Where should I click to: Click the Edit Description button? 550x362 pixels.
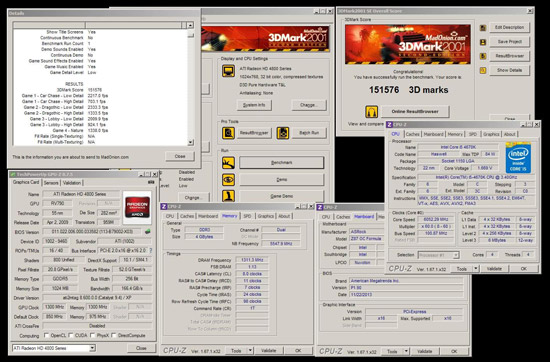(509, 28)
